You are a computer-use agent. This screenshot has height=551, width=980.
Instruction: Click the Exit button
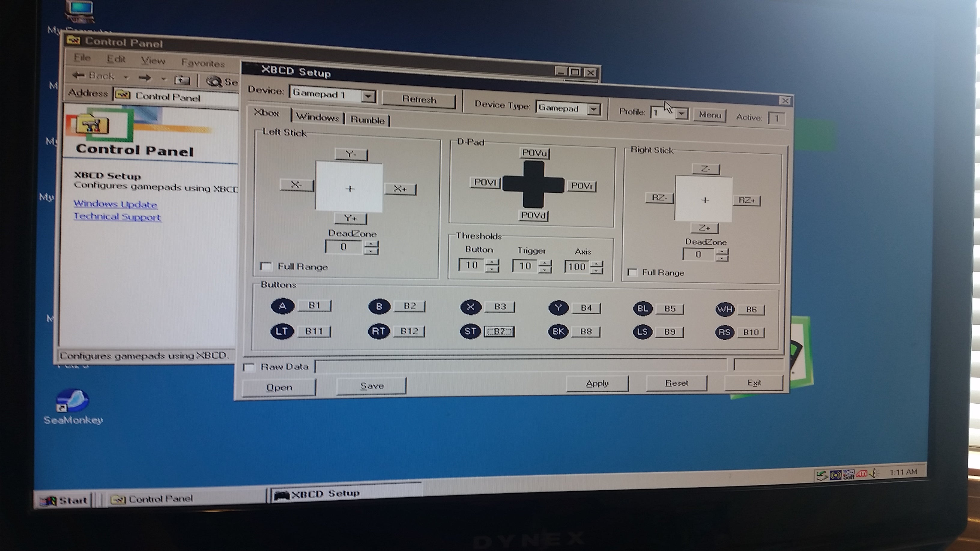[754, 383]
